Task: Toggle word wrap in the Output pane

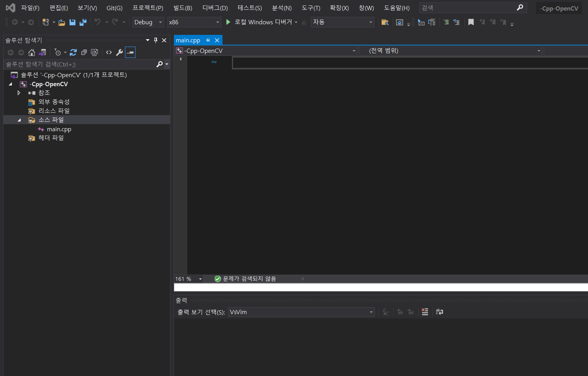Action: (440, 312)
